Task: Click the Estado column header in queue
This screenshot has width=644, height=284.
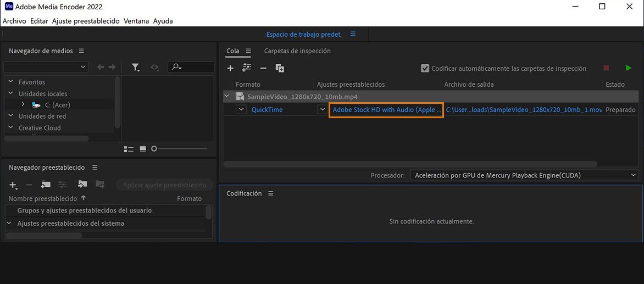Action: tap(615, 85)
